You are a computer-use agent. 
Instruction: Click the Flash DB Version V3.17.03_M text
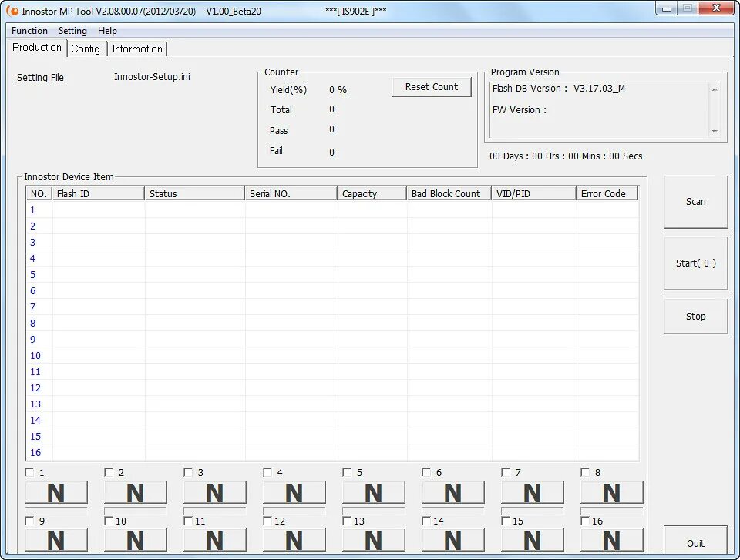[x=559, y=89]
